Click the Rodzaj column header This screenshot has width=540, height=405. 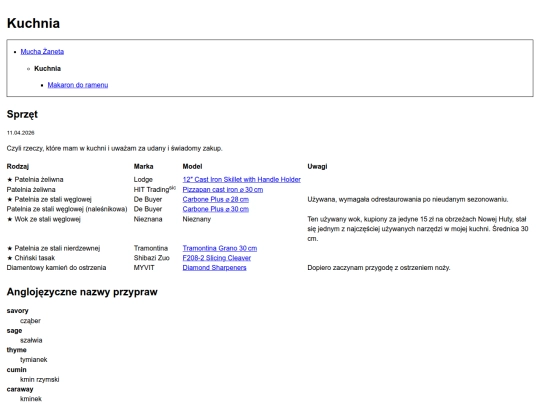[x=18, y=167]
